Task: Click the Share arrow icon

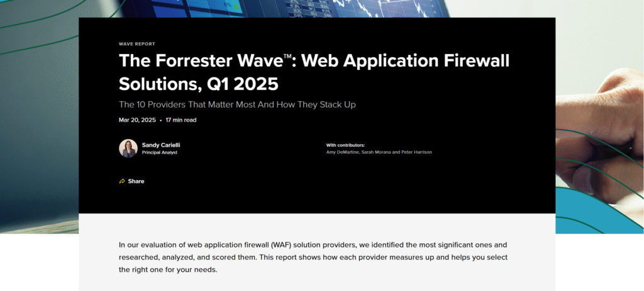Action: click(122, 181)
